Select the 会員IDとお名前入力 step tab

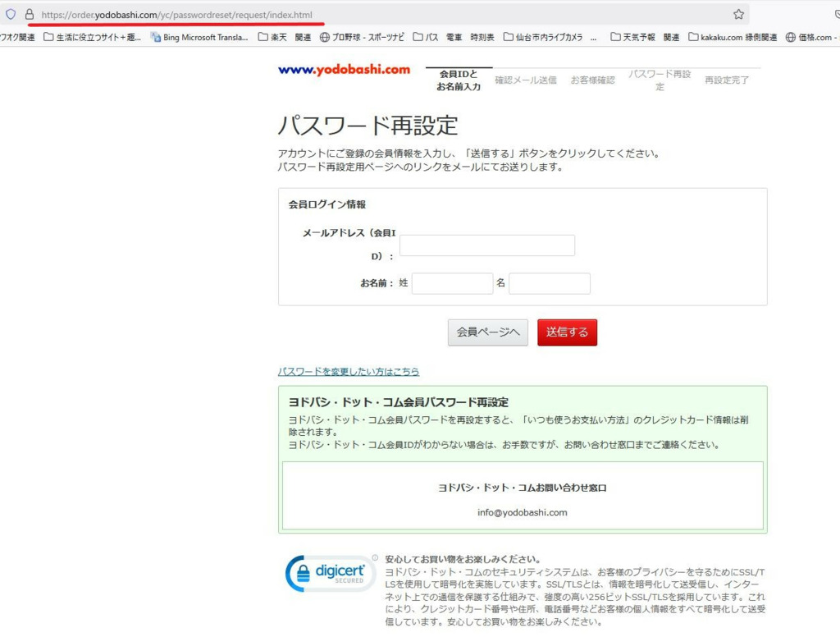pyautogui.click(x=459, y=80)
